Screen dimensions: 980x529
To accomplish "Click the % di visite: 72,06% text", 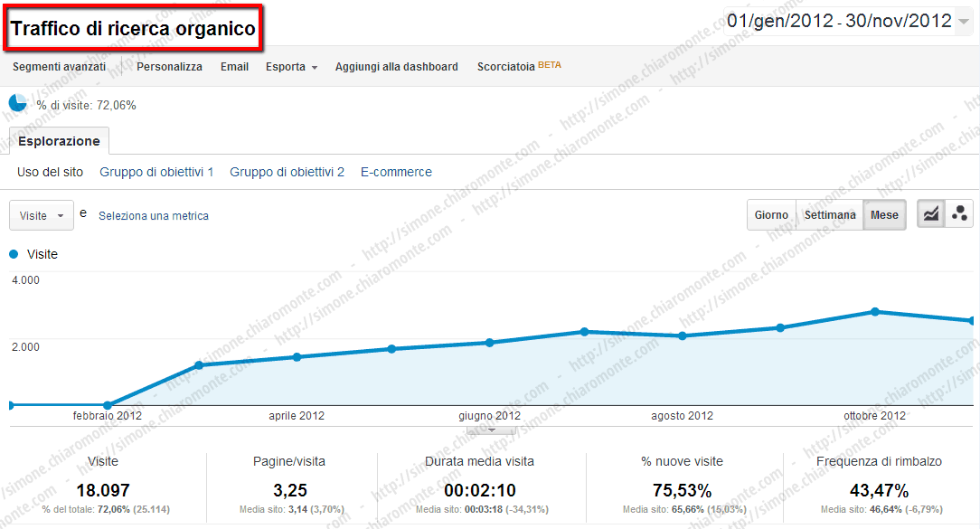I will point(86,105).
